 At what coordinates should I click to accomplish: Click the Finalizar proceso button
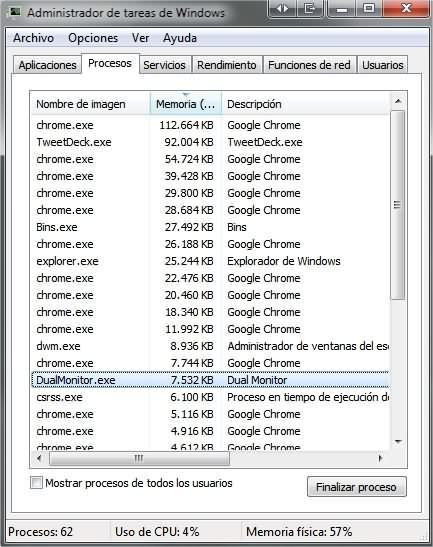tap(357, 487)
